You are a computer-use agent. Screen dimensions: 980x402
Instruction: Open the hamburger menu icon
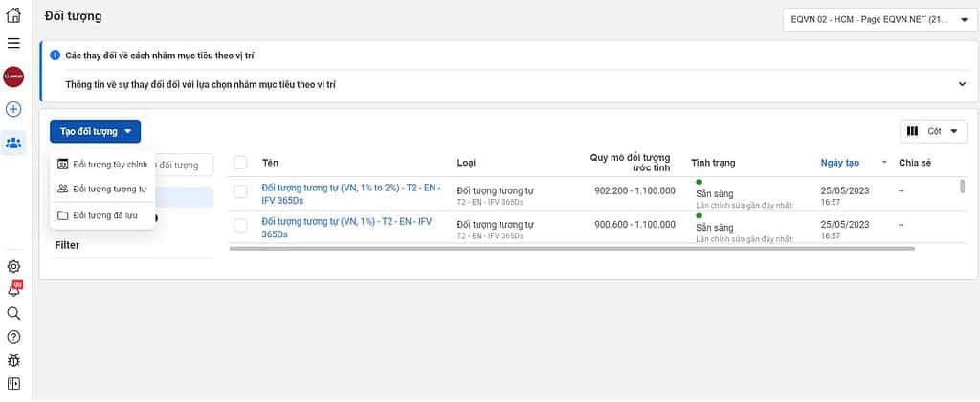point(13,43)
